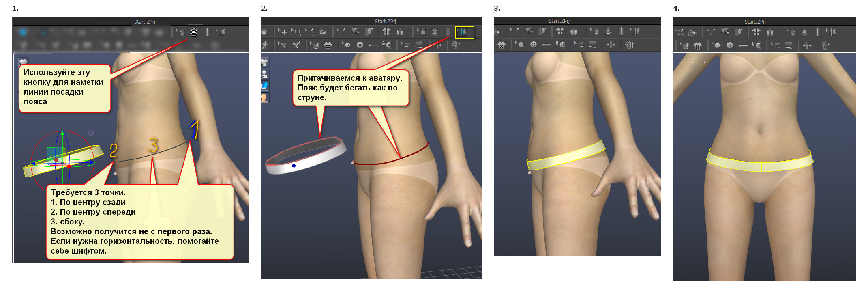
Task: Pick the lengthwise avatar tape tool in step 1
Action: [207, 32]
